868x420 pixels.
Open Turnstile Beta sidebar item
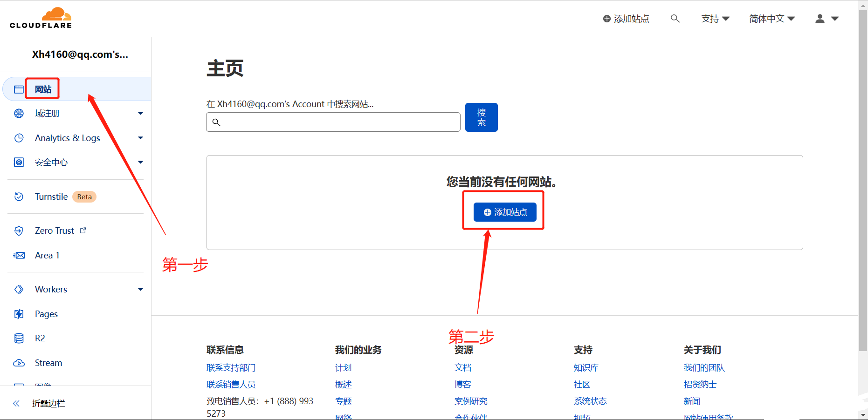coord(65,196)
